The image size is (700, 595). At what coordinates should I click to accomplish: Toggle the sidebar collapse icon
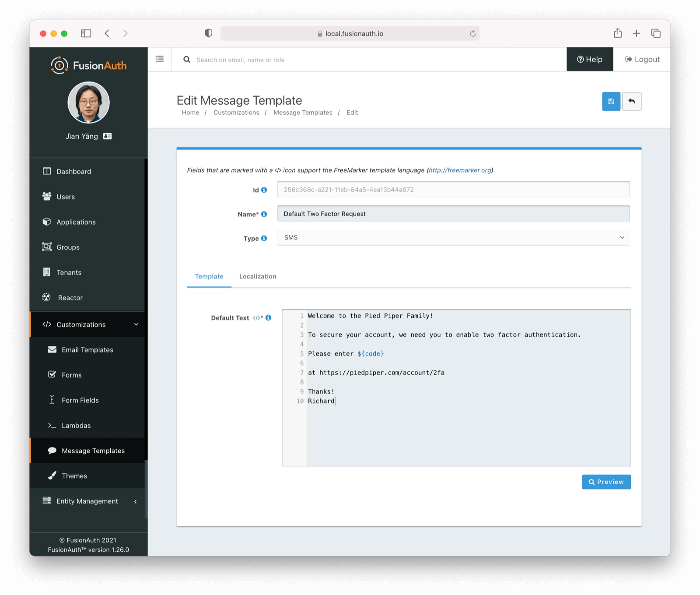click(x=160, y=59)
